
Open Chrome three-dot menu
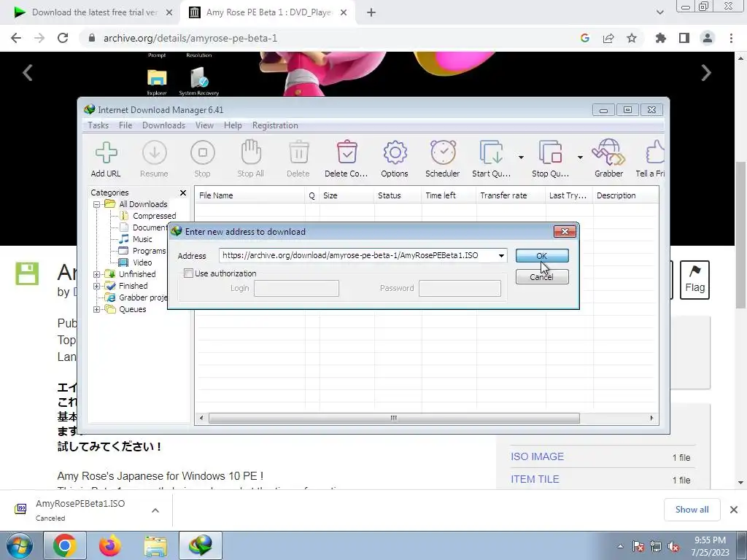[731, 38]
